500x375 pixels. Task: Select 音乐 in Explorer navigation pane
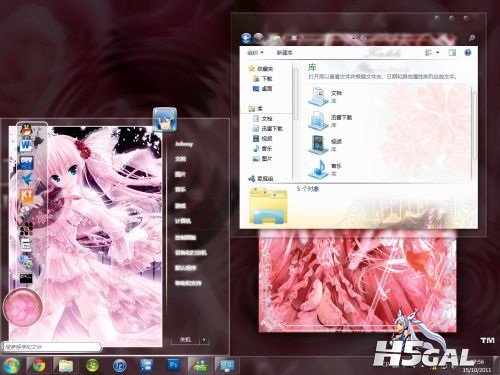262,149
